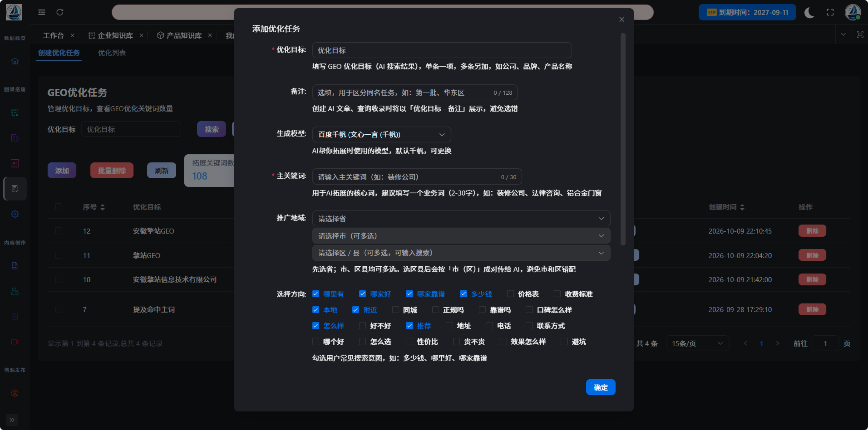Click the 刷新 button
This screenshot has height=430, width=868.
(x=161, y=171)
